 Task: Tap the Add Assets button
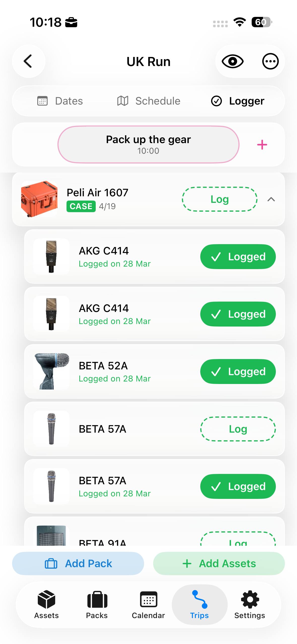(x=219, y=563)
